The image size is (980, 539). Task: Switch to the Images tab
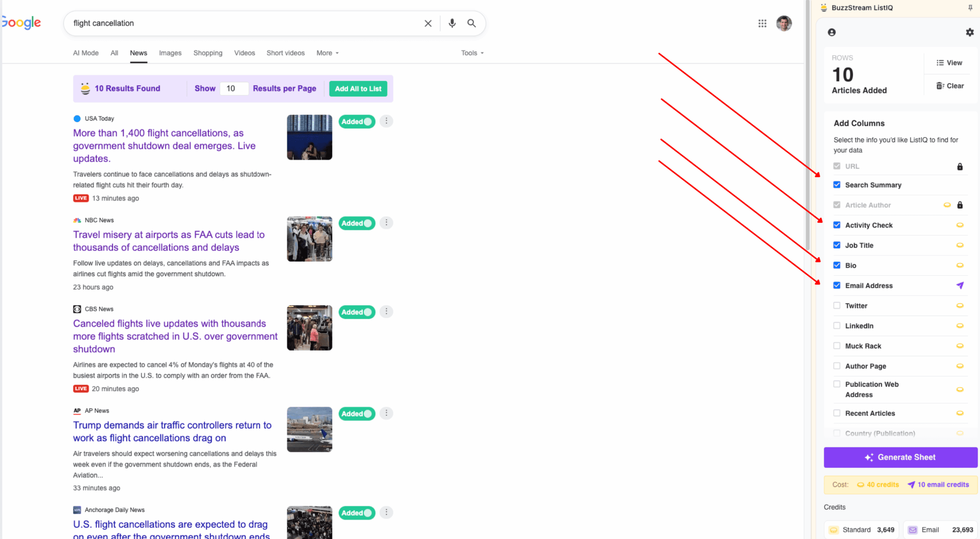tap(170, 53)
